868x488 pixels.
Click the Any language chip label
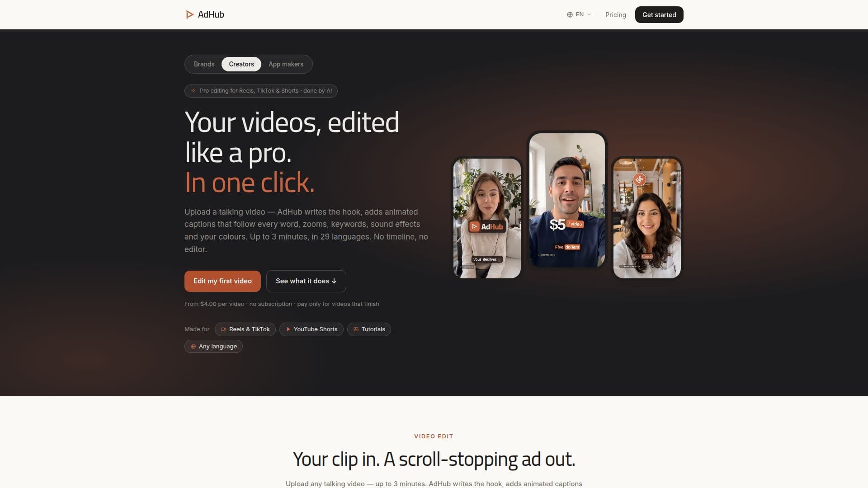coord(218,347)
